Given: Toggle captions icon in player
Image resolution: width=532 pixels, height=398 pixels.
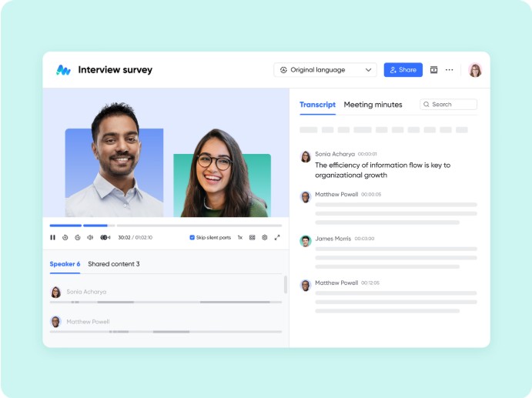Looking at the screenshot, I should pos(253,238).
